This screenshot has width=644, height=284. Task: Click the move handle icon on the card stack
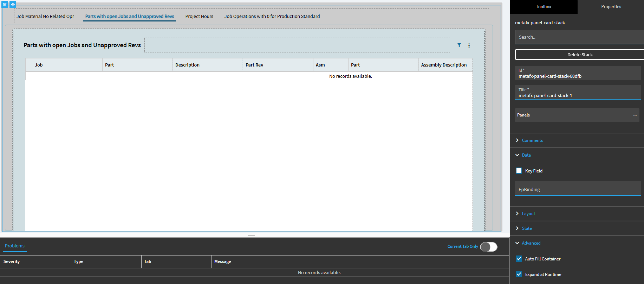click(13, 5)
